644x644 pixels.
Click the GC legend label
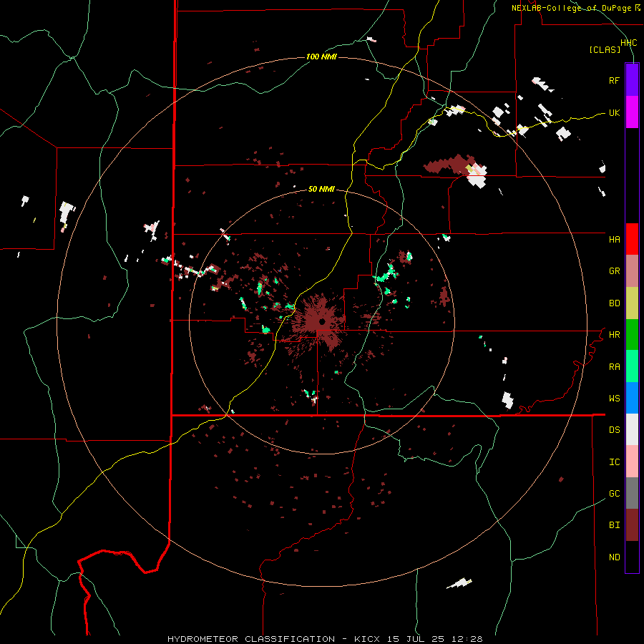point(614,494)
